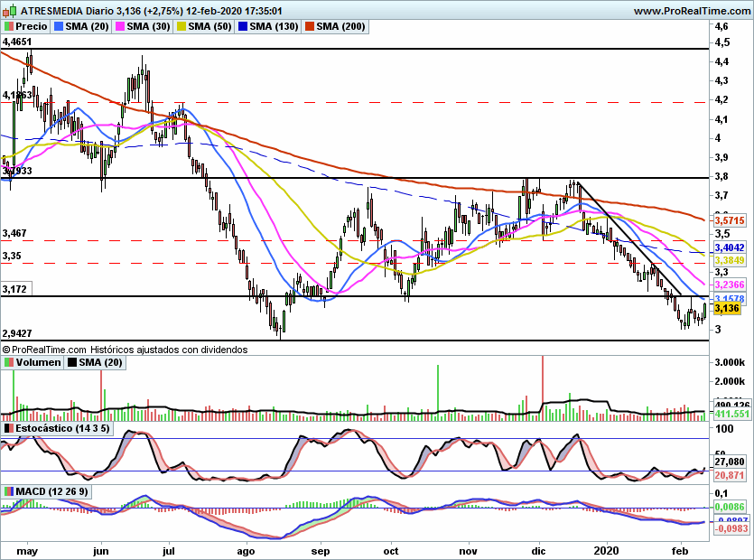Click the green 411.551 volume value tag

tap(732, 414)
